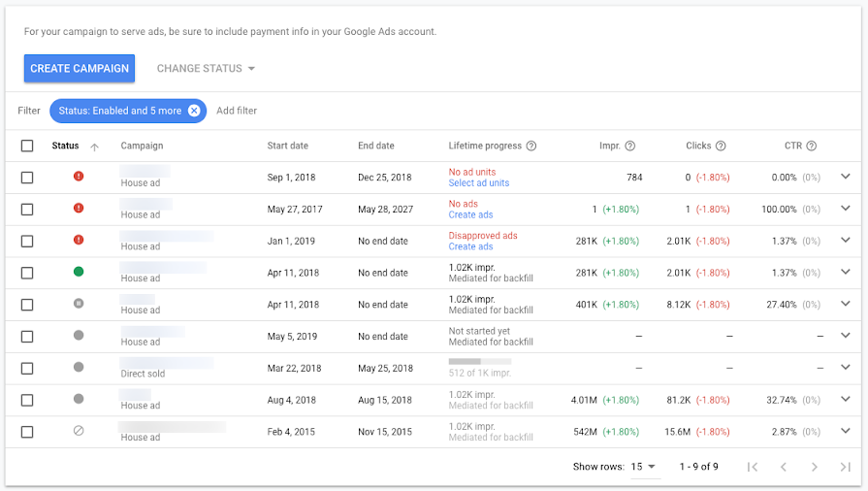This screenshot has height=491, width=868.
Task: Sort by the Start date column header
Action: click(x=287, y=147)
